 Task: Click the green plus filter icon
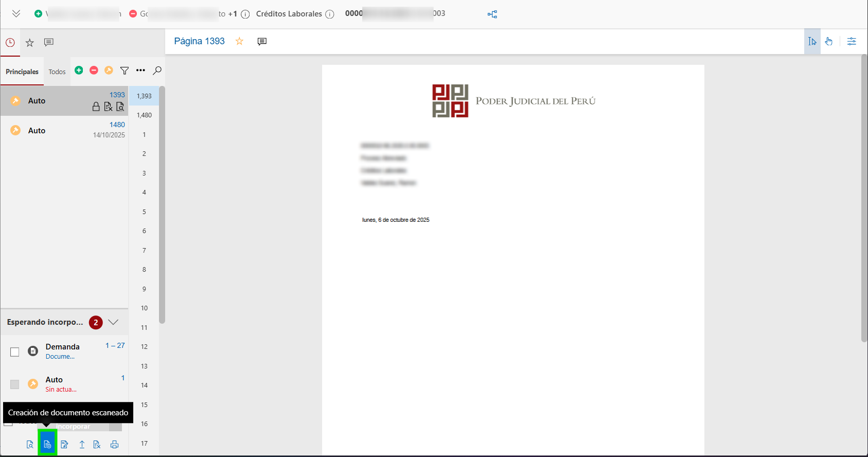click(79, 71)
